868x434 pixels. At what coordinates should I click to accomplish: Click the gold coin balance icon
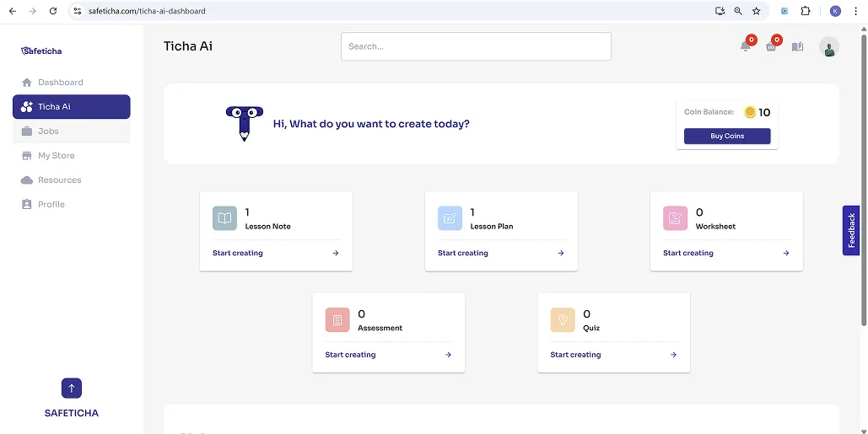pos(750,112)
